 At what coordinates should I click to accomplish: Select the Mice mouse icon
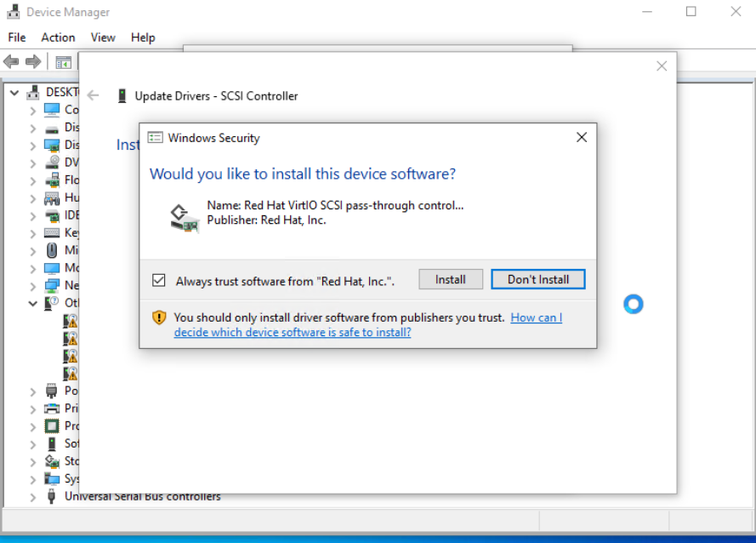point(52,250)
